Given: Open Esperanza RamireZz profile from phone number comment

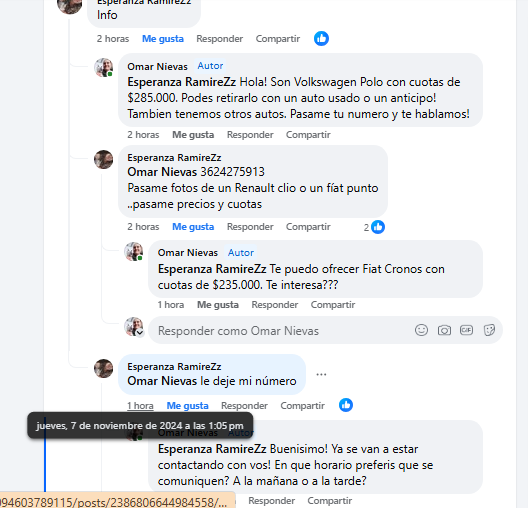Looking at the screenshot, I should coord(174,158).
